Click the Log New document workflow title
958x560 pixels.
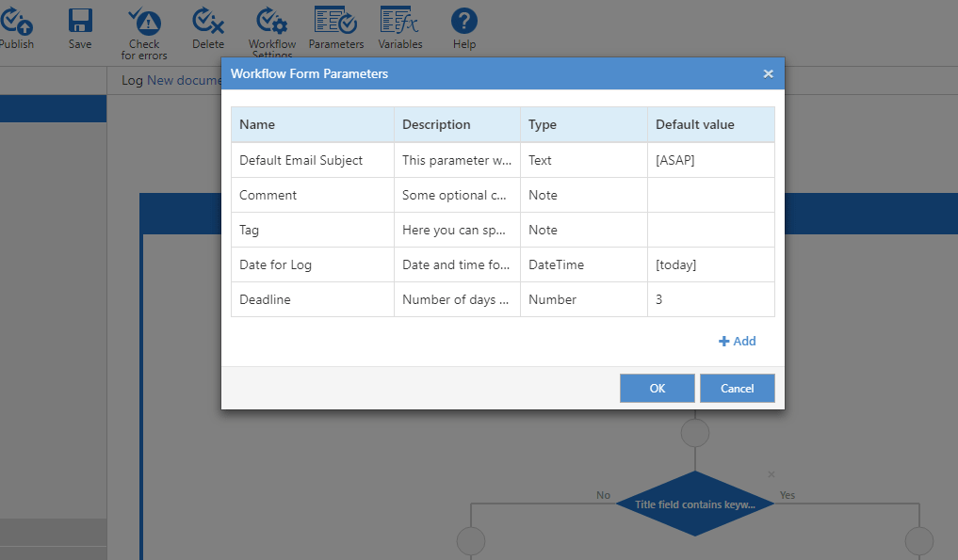(x=171, y=81)
